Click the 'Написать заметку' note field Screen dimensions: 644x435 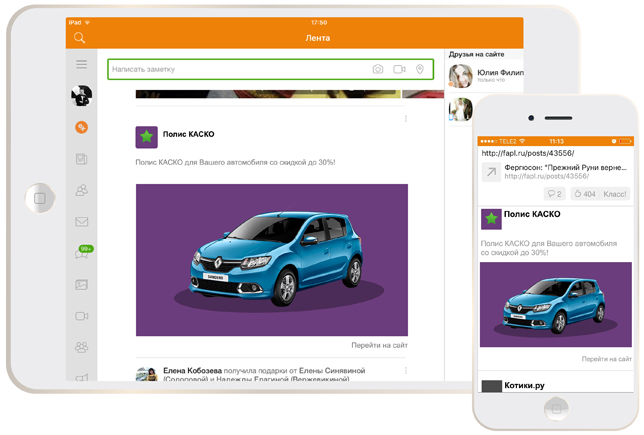pyautogui.click(x=271, y=69)
